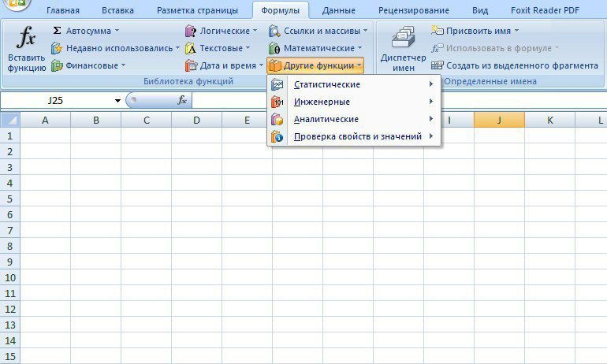Viewport: 607px width, 364px height.
Task: Click the Дата и время button label
Action: click(x=228, y=65)
